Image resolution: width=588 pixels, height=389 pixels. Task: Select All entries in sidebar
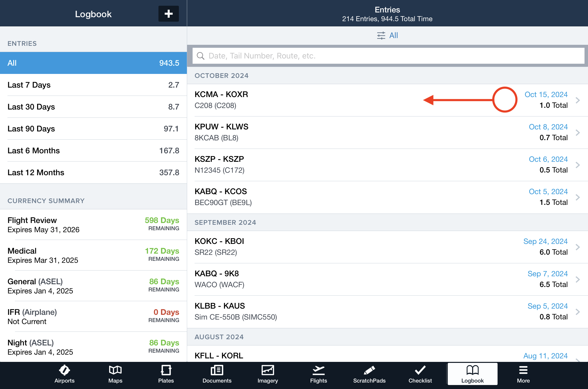point(93,63)
